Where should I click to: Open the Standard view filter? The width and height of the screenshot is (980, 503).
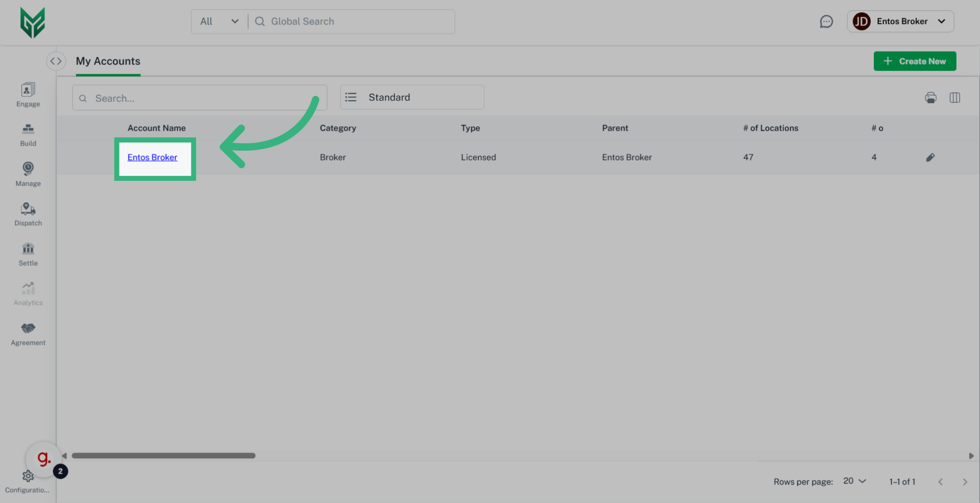coord(411,97)
